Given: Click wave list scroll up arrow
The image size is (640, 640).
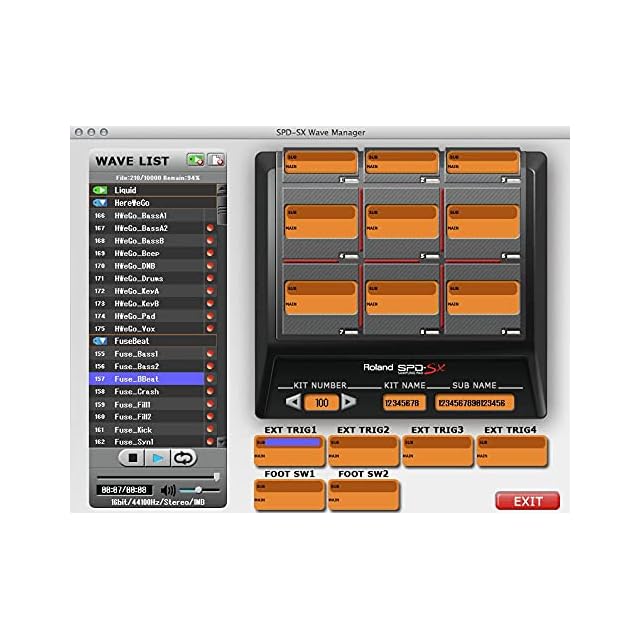Looking at the screenshot, I should coord(221,189).
